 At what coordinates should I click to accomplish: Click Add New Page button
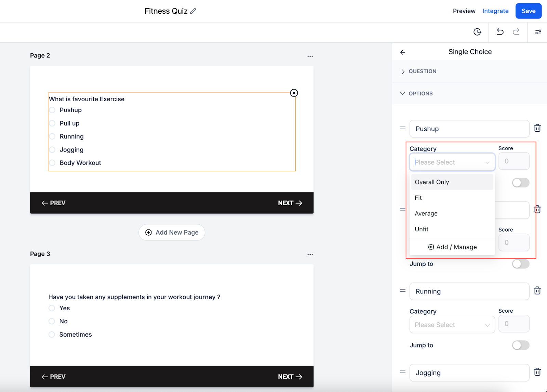(172, 233)
